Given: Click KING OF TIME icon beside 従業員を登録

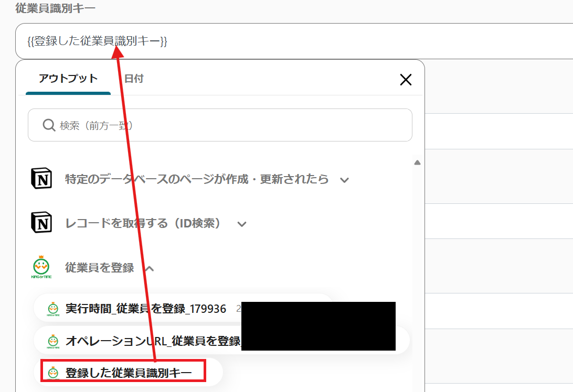Looking at the screenshot, I should coord(41,267).
